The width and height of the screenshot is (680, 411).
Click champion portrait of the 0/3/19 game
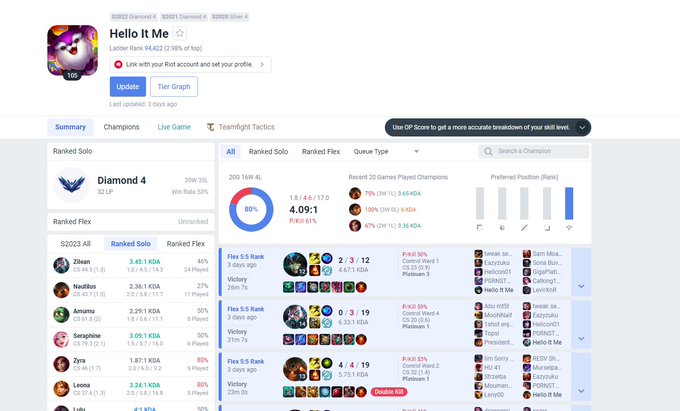[x=295, y=317]
